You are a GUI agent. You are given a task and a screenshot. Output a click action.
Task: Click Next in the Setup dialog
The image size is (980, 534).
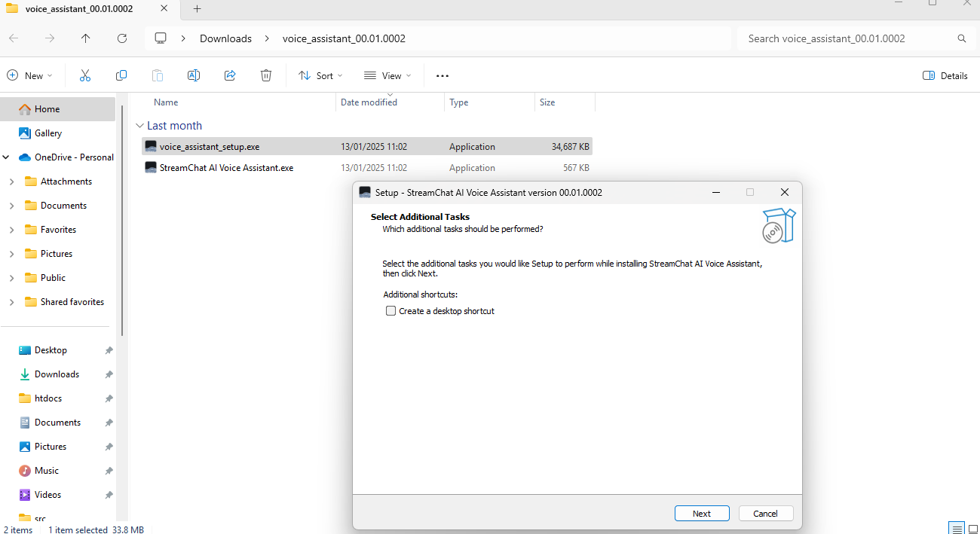pyautogui.click(x=702, y=514)
